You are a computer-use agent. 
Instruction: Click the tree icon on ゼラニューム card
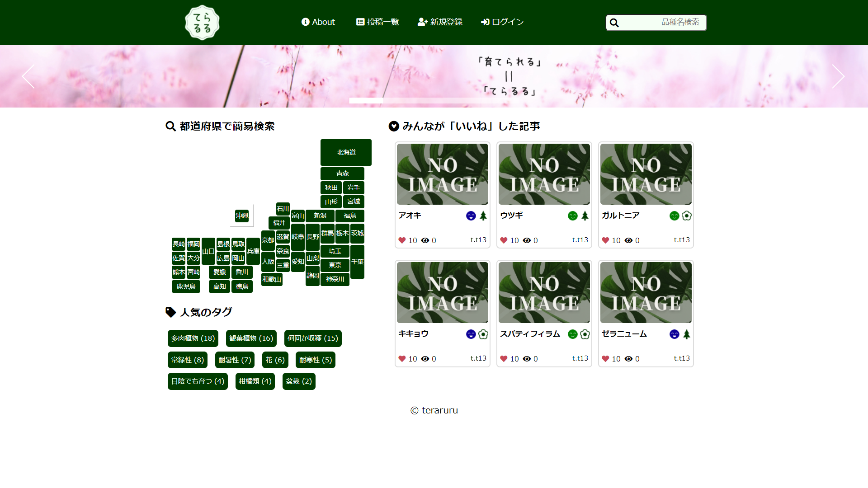pyautogui.click(x=687, y=334)
